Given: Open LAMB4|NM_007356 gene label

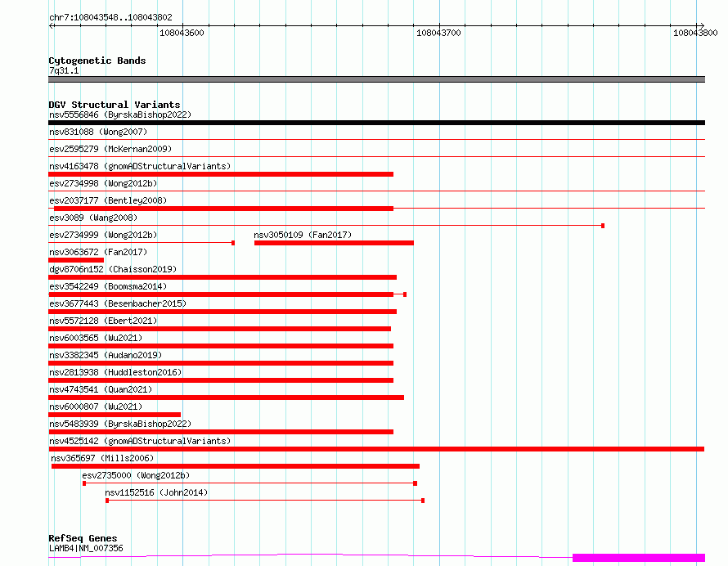Looking at the screenshot, I should pos(86,548).
